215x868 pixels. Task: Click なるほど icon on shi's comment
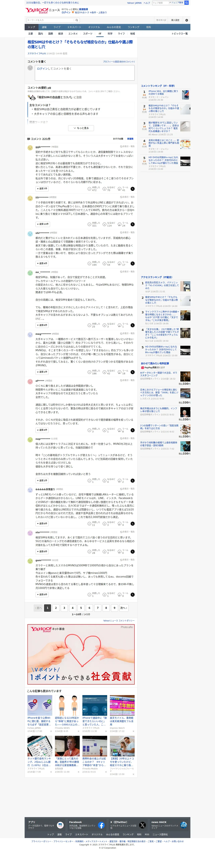(104, 263)
